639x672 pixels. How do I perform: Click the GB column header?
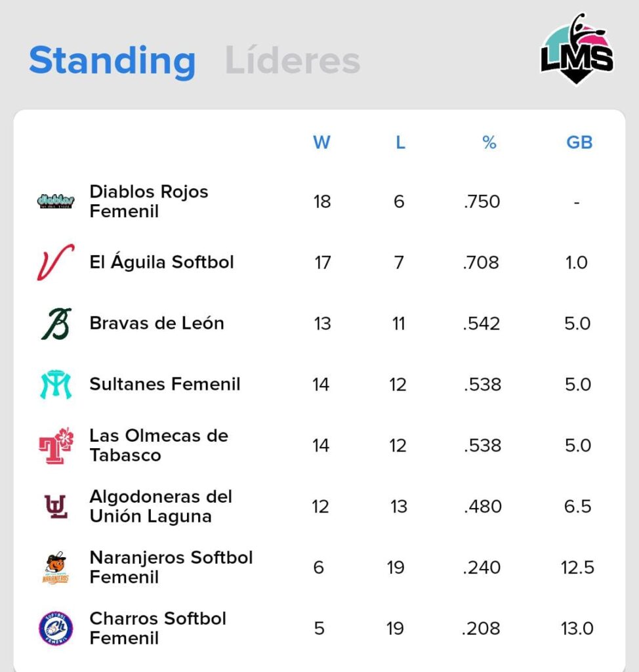tap(579, 142)
